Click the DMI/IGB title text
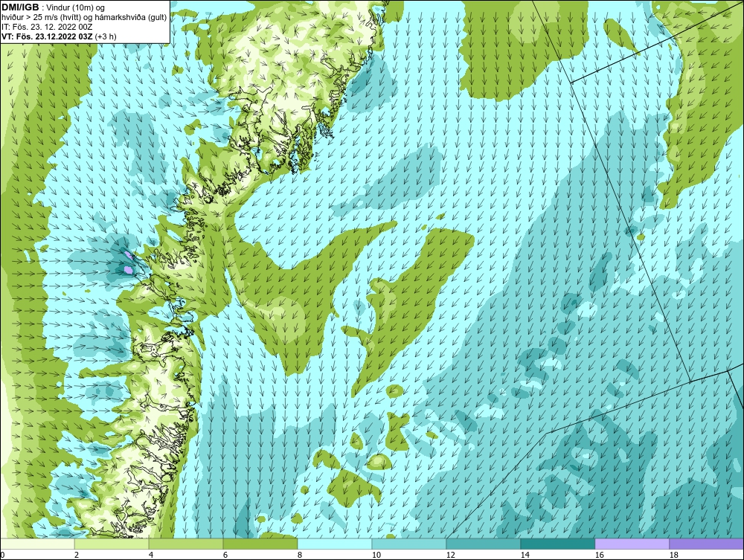744x560 pixels. [20, 7]
